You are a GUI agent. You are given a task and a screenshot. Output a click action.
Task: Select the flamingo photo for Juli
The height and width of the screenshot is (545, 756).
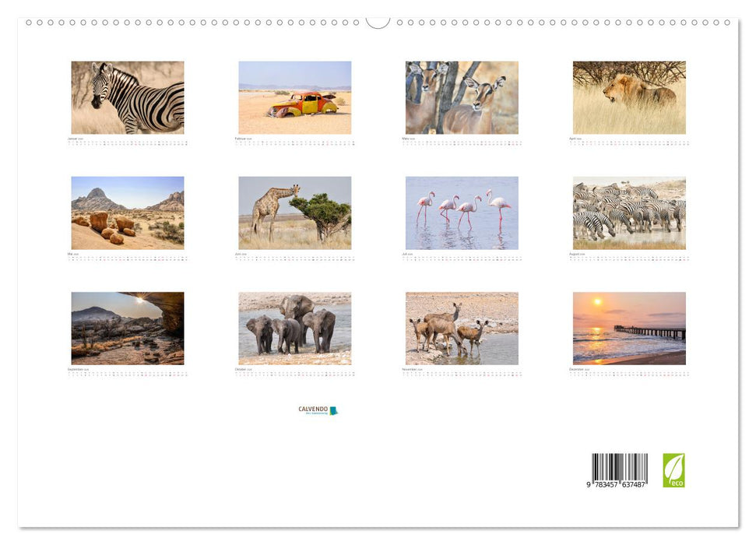[462, 213]
